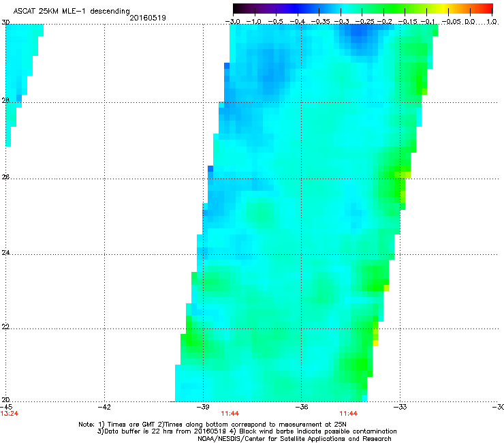The height and width of the screenshot is (443, 504).
Task: Click the longitude label '-45'
Action: click(x=6, y=407)
